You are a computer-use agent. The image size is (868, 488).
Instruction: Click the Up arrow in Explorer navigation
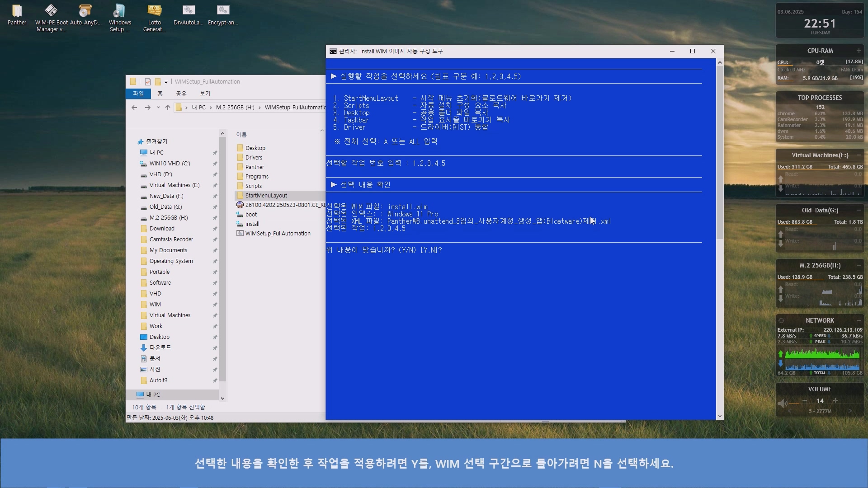(x=168, y=108)
